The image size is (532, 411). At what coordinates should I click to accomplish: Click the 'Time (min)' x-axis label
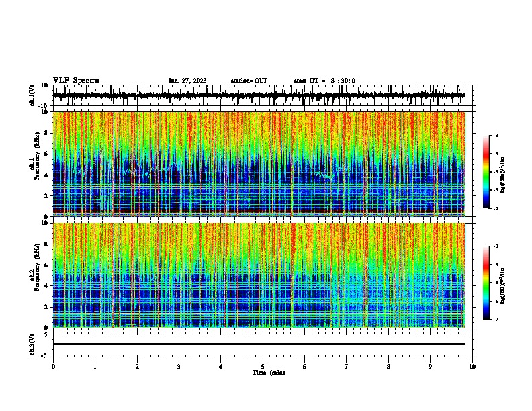(x=269, y=373)
